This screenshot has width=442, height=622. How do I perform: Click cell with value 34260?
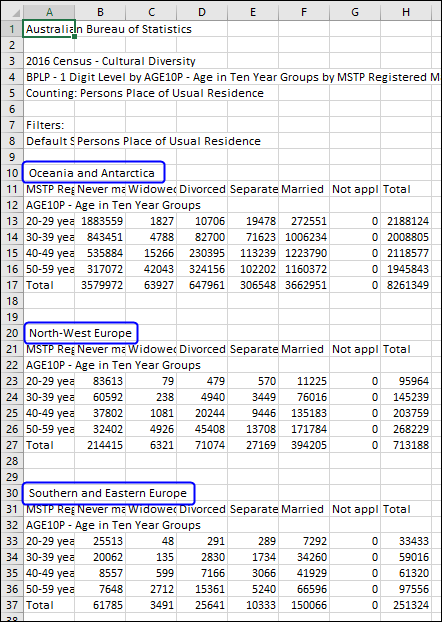coord(304,557)
